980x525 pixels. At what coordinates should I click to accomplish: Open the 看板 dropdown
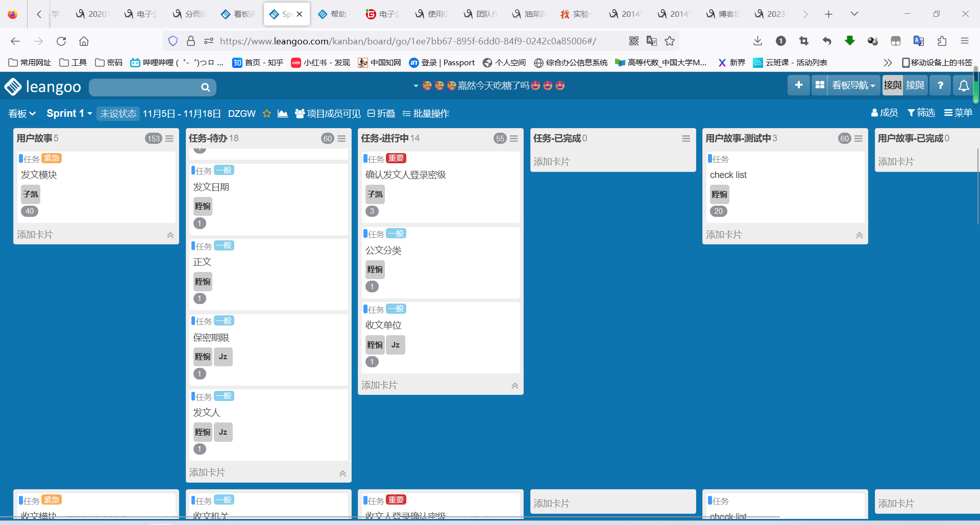pyautogui.click(x=22, y=113)
